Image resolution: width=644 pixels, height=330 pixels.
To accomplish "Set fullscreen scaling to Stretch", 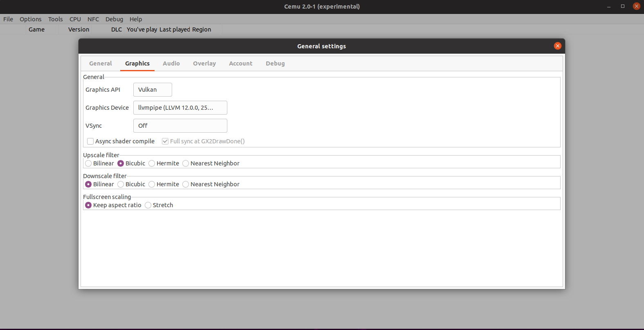I will 148,205.
